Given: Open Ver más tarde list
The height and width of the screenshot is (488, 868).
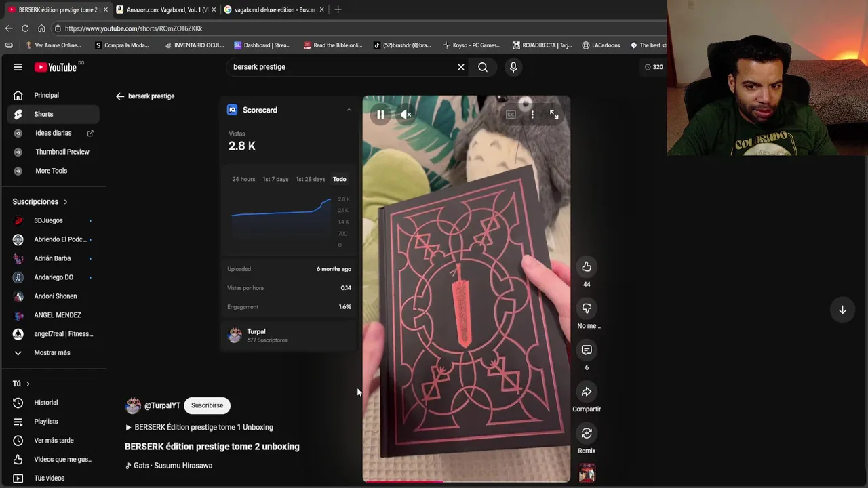Looking at the screenshot, I should click(x=53, y=441).
